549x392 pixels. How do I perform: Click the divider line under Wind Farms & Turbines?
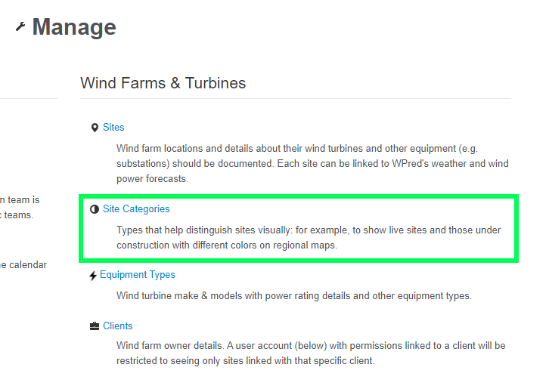coord(295,99)
